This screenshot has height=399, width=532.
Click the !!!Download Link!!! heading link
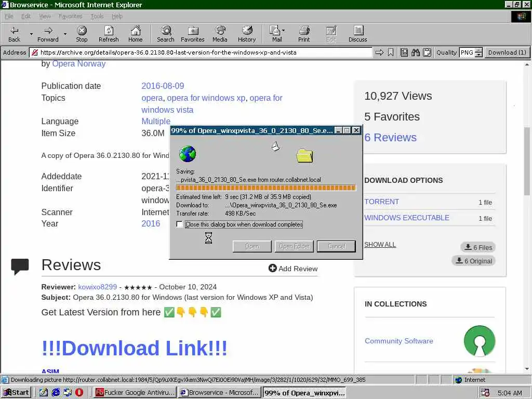[x=135, y=348]
